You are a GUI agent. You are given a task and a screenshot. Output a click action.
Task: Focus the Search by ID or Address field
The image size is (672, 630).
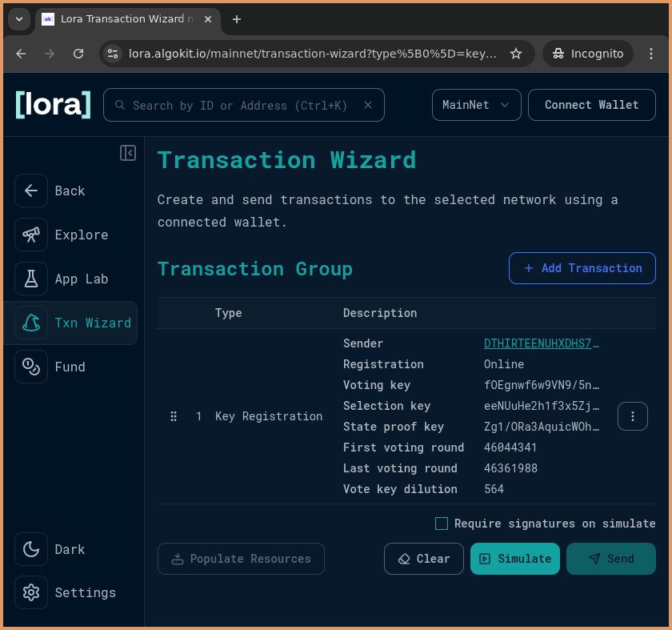(240, 105)
